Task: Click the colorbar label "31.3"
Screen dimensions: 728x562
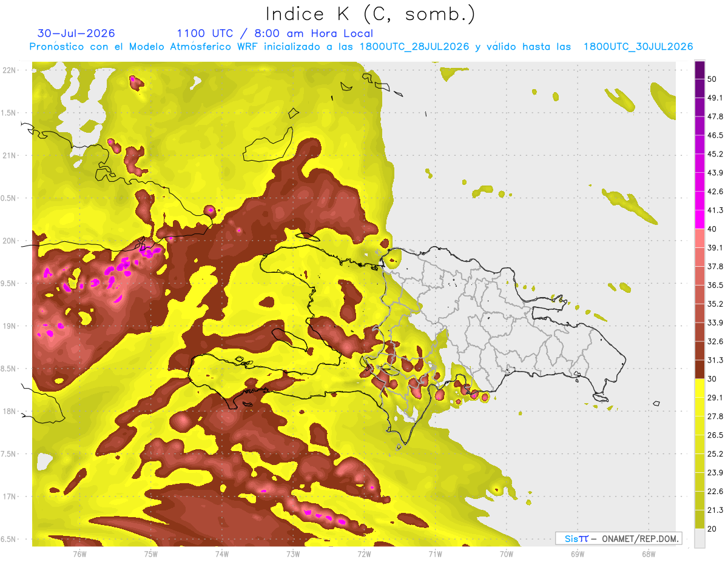Action: click(x=715, y=360)
